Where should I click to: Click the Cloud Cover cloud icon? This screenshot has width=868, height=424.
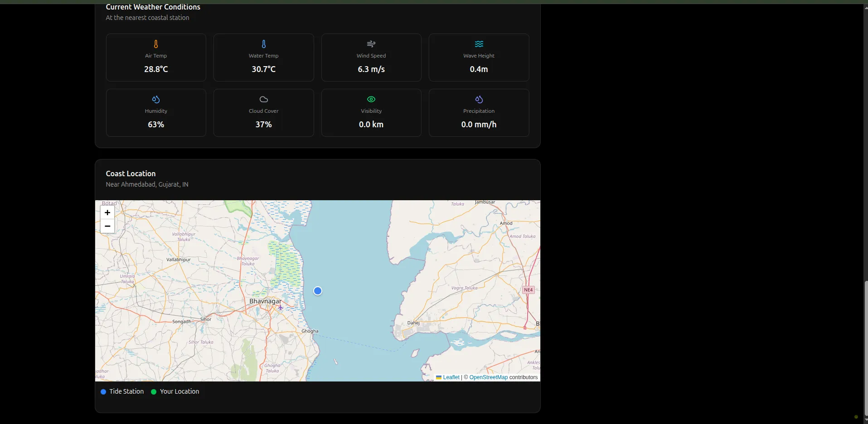pyautogui.click(x=263, y=99)
